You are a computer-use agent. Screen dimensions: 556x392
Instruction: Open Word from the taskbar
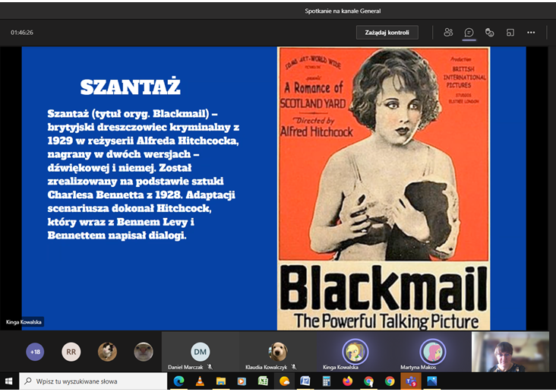[305, 381]
